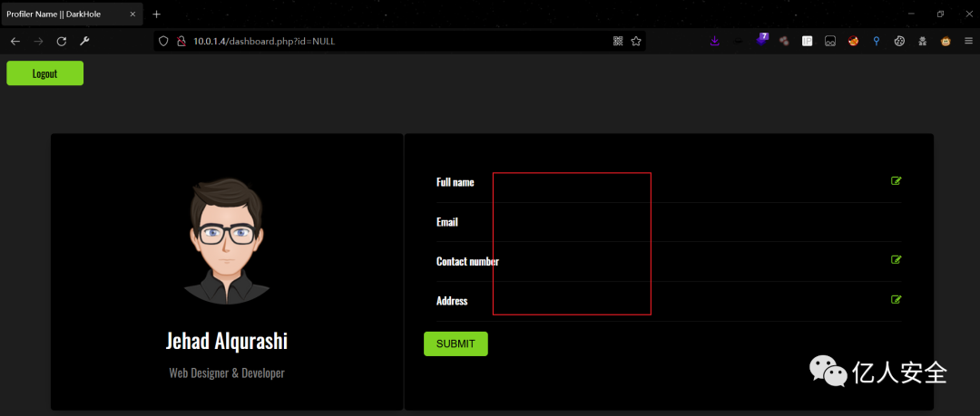Image resolution: width=980 pixels, height=416 pixels.
Task: Click the shield tracking protection icon
Action: [163, 41]
